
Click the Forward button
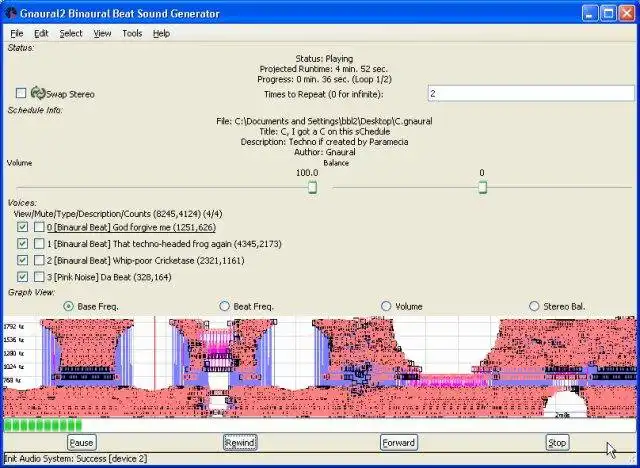(398, 443)
